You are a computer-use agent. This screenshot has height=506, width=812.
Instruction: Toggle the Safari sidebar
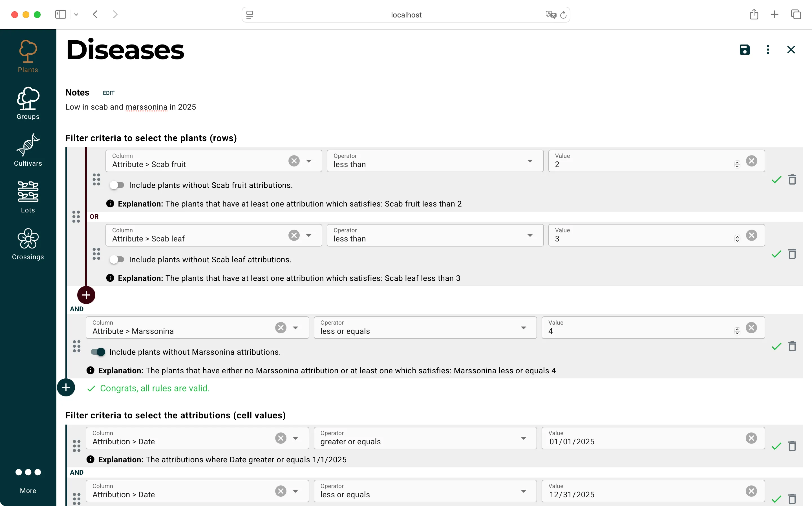60,14
